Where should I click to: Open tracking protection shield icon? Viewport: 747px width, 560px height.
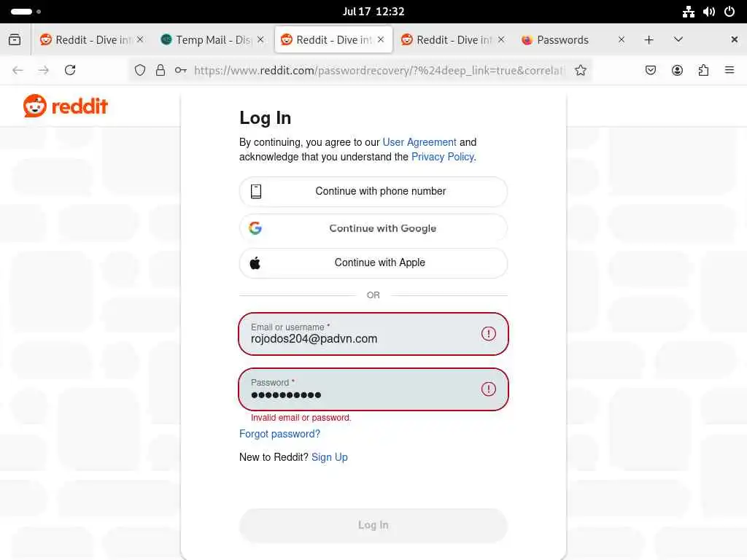(139, 71)
